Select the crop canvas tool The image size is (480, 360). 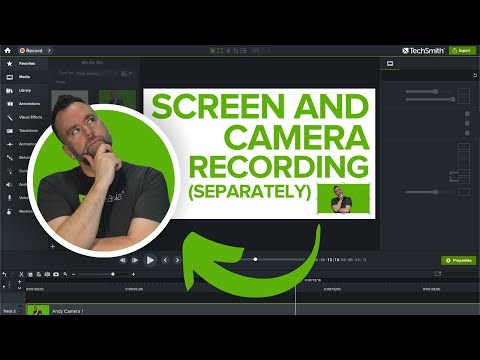pos(236,51)
